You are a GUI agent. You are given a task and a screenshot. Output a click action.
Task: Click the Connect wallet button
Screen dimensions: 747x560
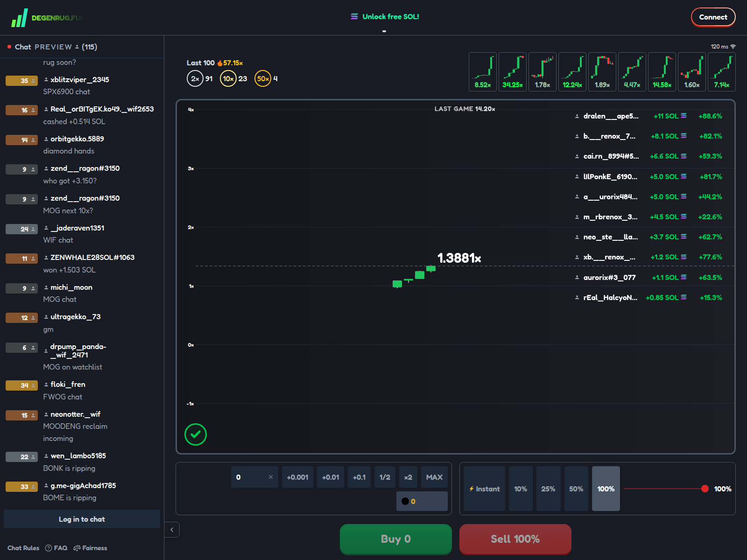713,17
